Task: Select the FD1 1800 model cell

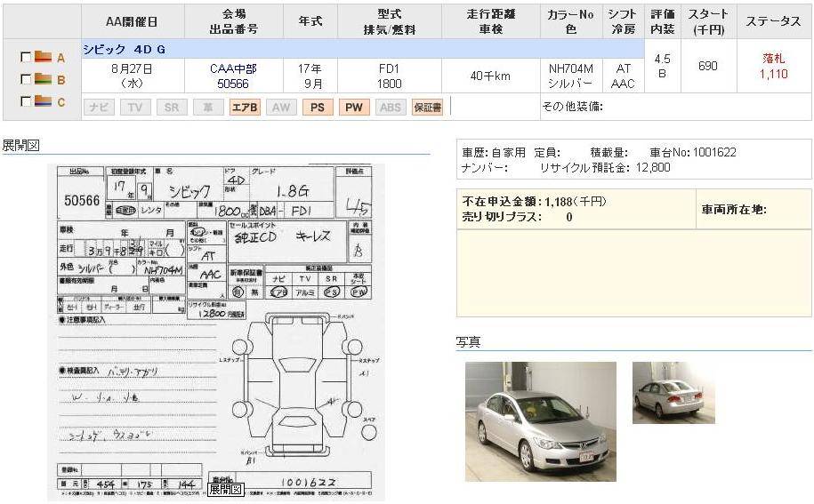Action: 390,76
